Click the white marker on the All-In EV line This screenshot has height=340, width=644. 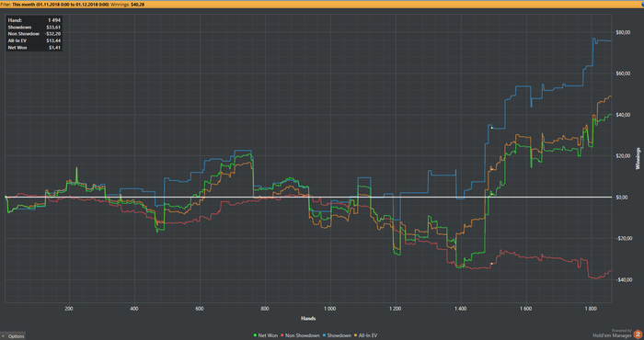(x=491, y=169)
